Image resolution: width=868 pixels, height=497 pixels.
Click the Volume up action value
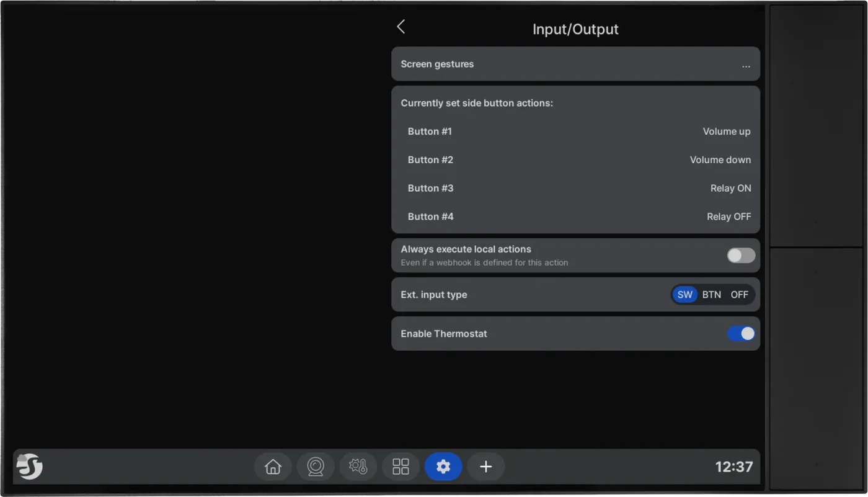click(727, 132)
